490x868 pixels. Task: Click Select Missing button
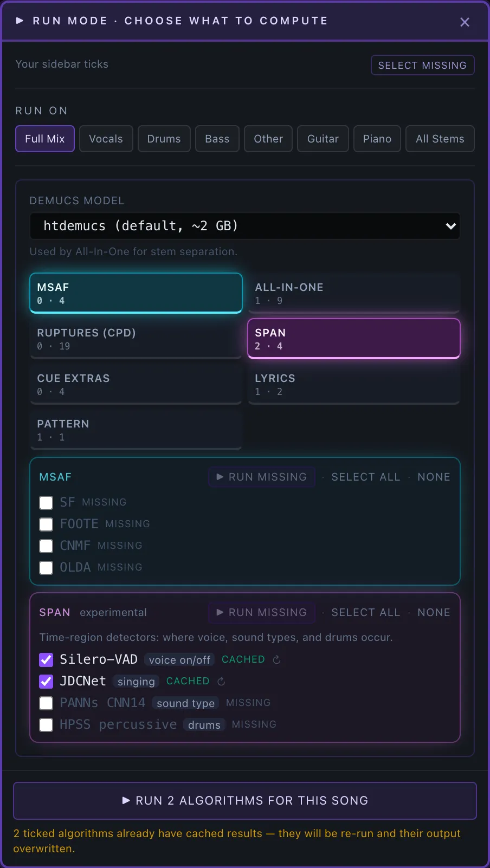pos(422,65)
